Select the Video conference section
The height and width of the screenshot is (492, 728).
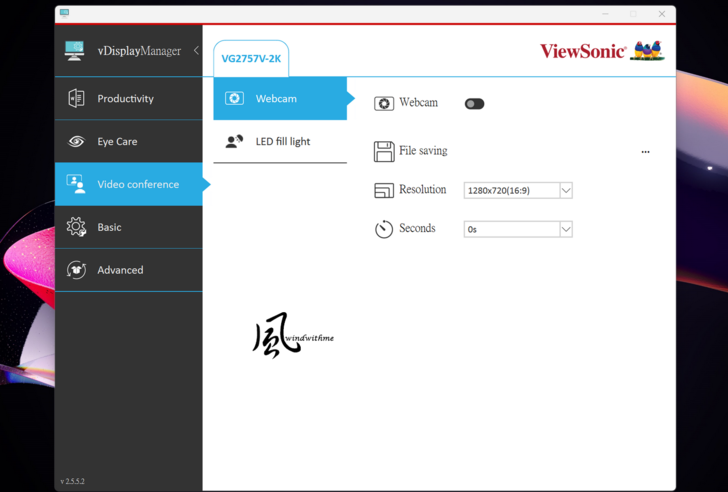(129, 184)
